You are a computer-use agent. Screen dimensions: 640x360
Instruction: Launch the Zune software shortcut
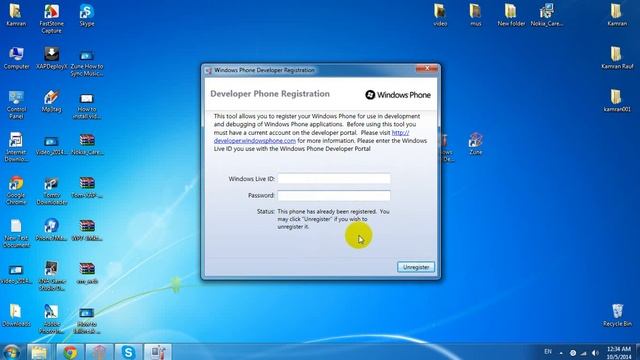pyautogui.click(x=476, y=144)
